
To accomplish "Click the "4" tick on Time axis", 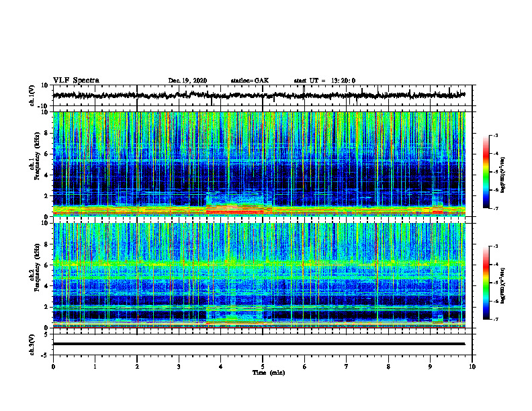I will 221,367.
